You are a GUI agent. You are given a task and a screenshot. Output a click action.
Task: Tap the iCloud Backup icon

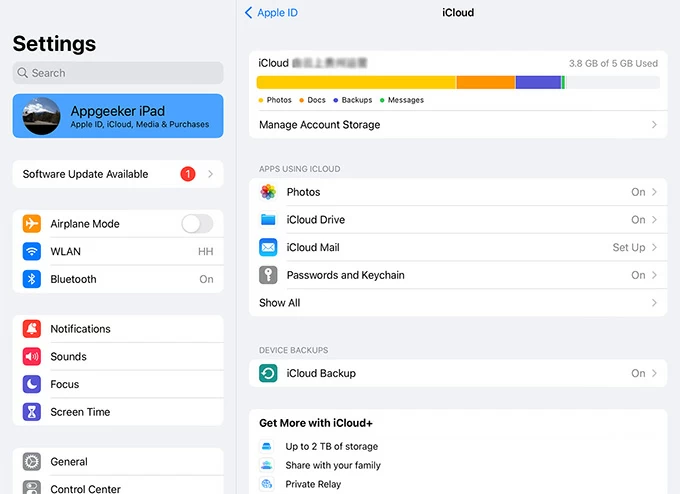tap(268, 373)
